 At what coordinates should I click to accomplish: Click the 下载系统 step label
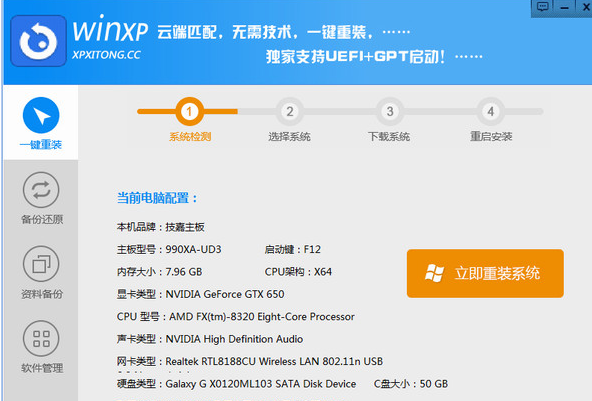pos(389,136)
